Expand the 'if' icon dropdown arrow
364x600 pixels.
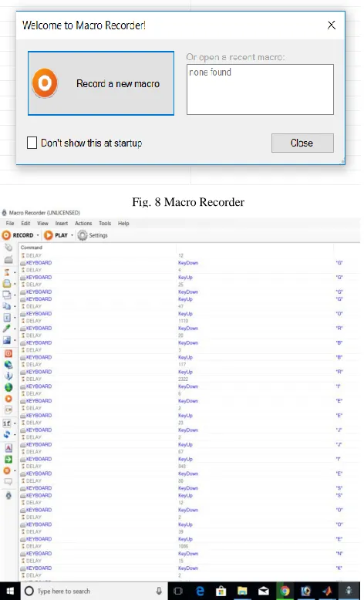click(15, 423)
